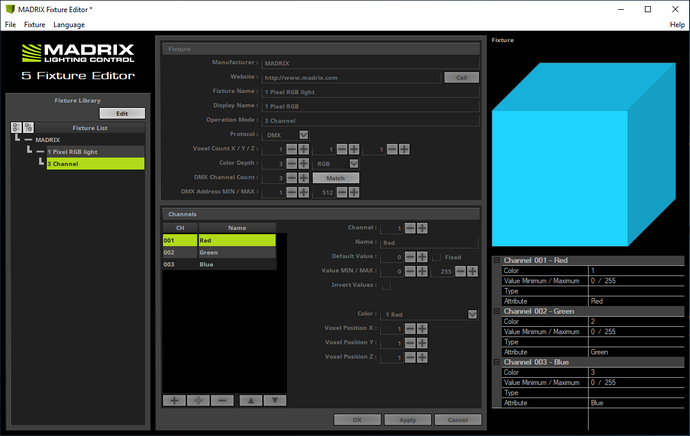Increase DMX Address MIN value
This screenshot has width=690, height=436.
point(304,192)
